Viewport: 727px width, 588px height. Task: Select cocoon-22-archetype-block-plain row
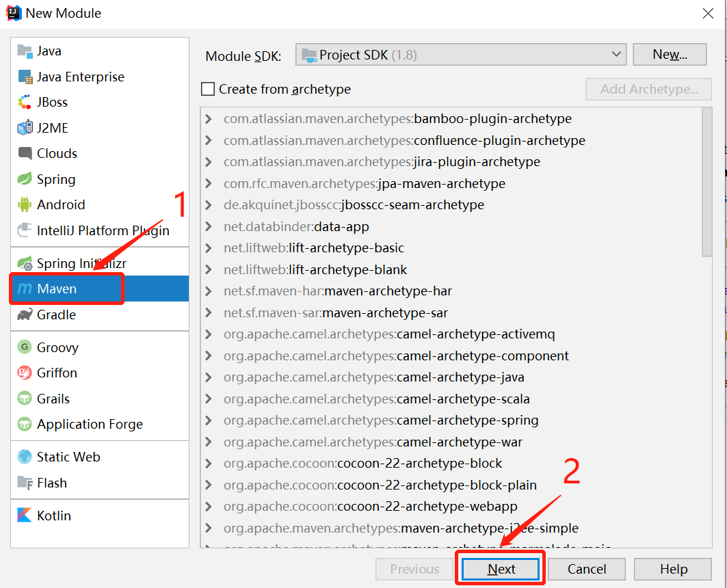coord(451,485)
